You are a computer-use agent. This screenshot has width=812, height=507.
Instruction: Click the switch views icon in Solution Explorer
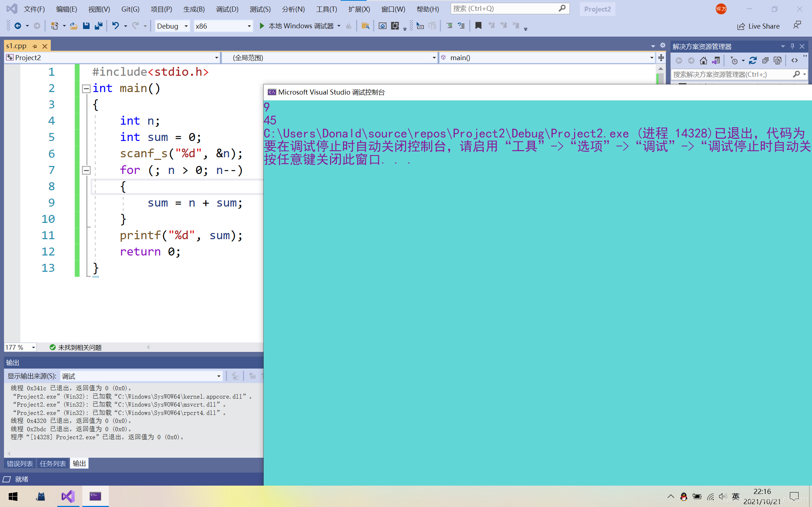click(716, 61)
